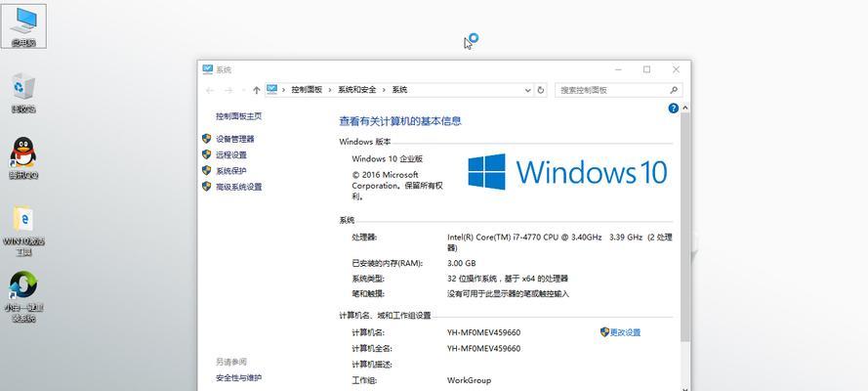Minimize the System window
The height and width of the screenshot is (391, 868).
click(618, 69)
